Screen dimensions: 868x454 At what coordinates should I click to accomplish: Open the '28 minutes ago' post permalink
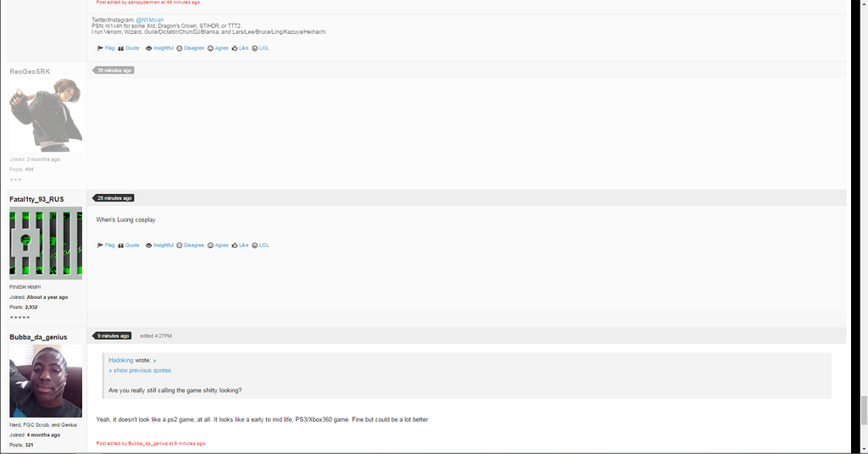point(114,198)
